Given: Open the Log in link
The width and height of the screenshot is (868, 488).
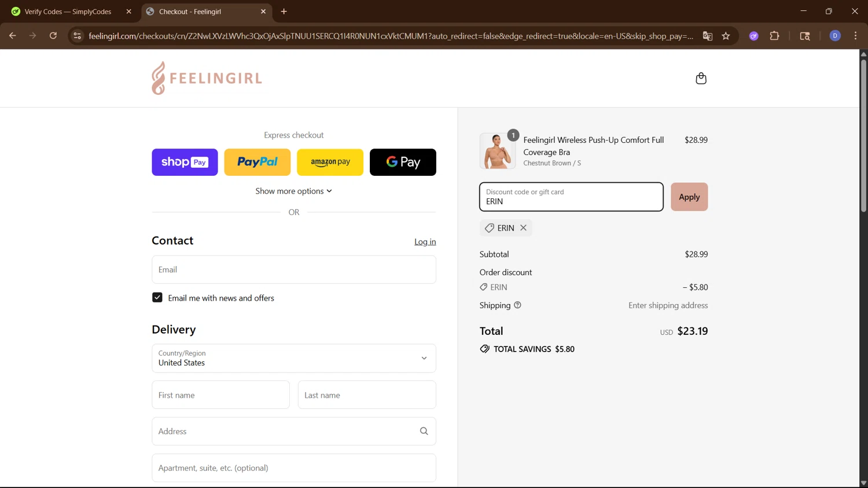Looking at the screenshot, I should pos(425,242).
